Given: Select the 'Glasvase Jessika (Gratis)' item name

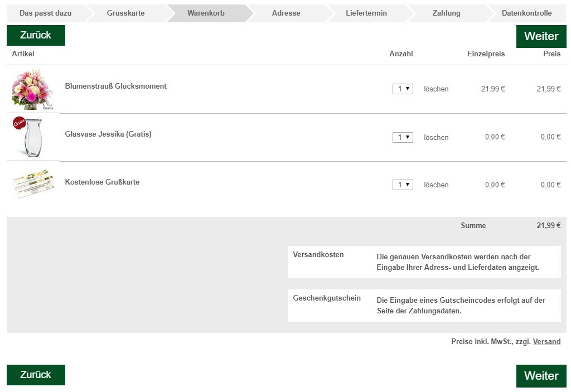Looking at the screenshot, I should point(108,134).
